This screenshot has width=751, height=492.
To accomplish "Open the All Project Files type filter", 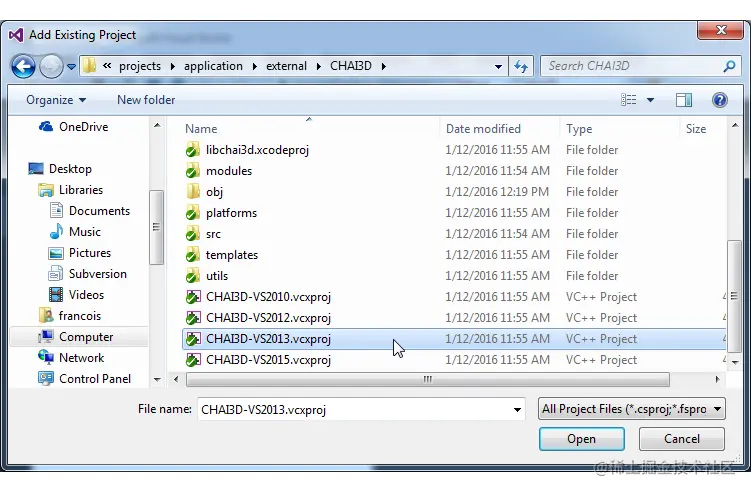I will pyautogui.click(x=631, y=409).
